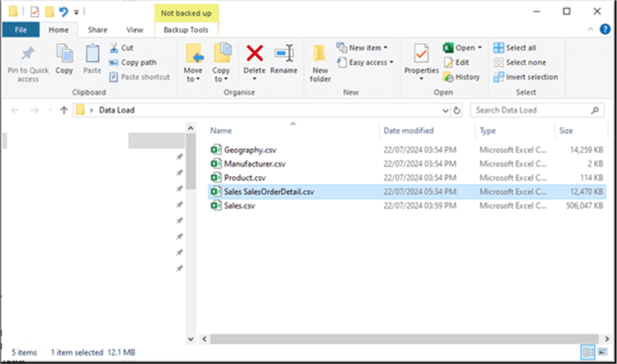Sort by Name column header

pos(220,131)
